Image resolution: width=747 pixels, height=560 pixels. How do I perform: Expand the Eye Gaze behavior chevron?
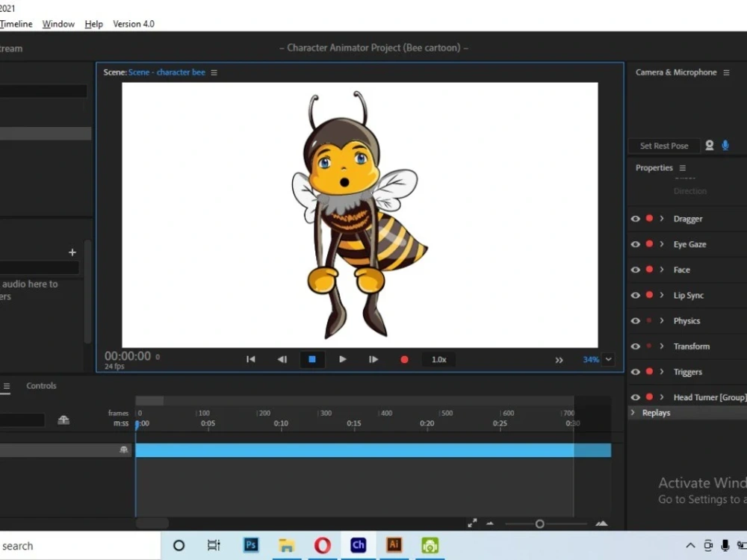[662, 244]
